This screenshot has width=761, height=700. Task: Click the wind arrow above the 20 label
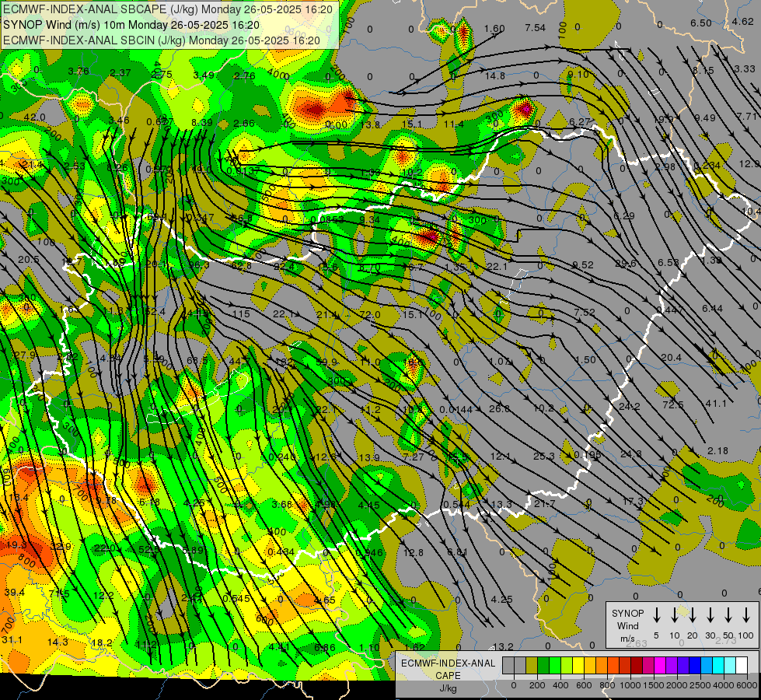692,615
